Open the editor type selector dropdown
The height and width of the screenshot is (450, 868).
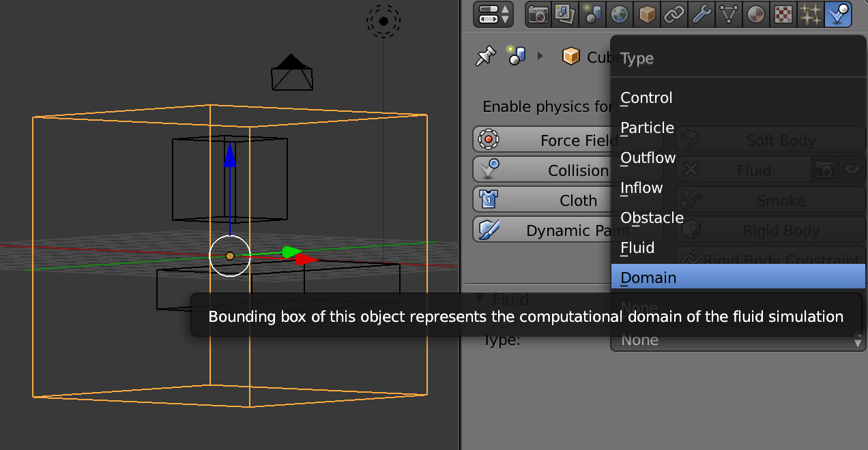494,14
